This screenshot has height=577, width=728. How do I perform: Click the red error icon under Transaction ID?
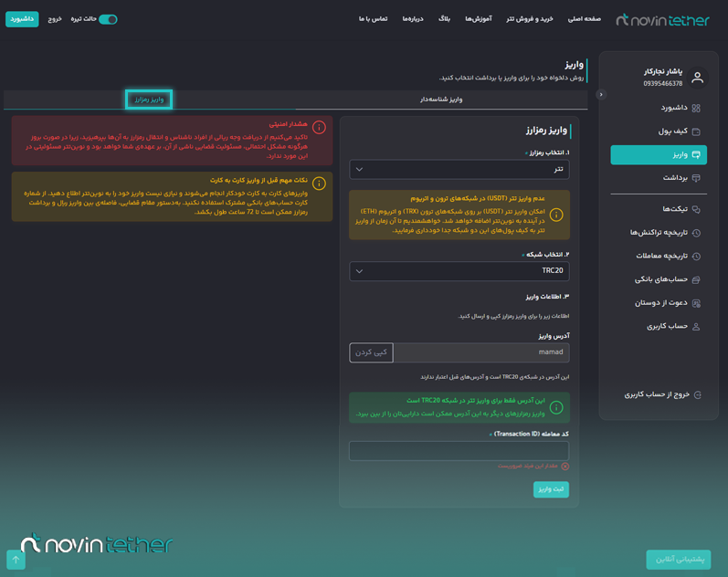tap(565, 466)
